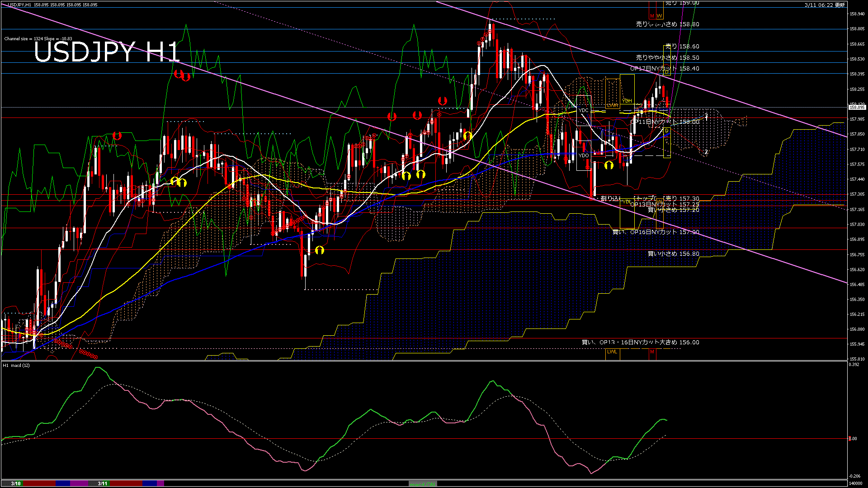Click the YDO box label on chart
Screen dimensions: 868x488
click(584, 155)
